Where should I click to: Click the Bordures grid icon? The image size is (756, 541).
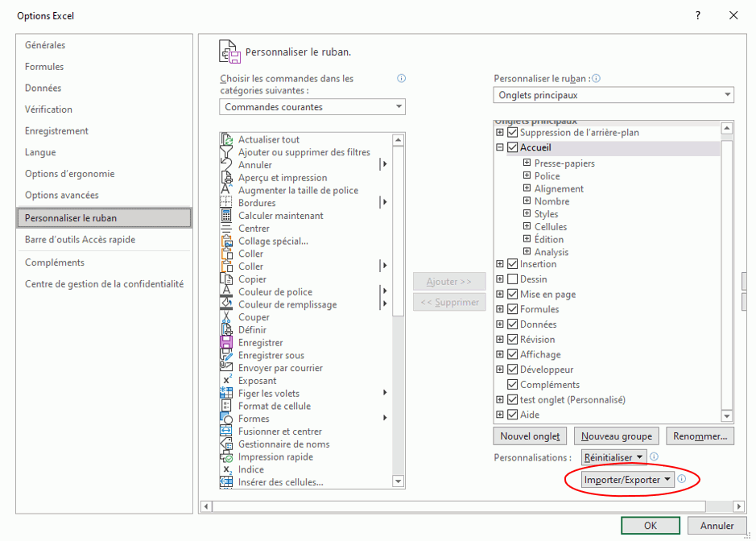pos(225,203)
